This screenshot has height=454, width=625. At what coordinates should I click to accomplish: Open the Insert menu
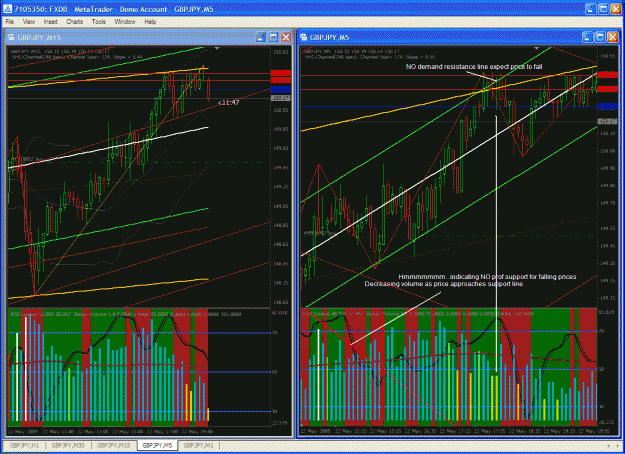point(51,22)
